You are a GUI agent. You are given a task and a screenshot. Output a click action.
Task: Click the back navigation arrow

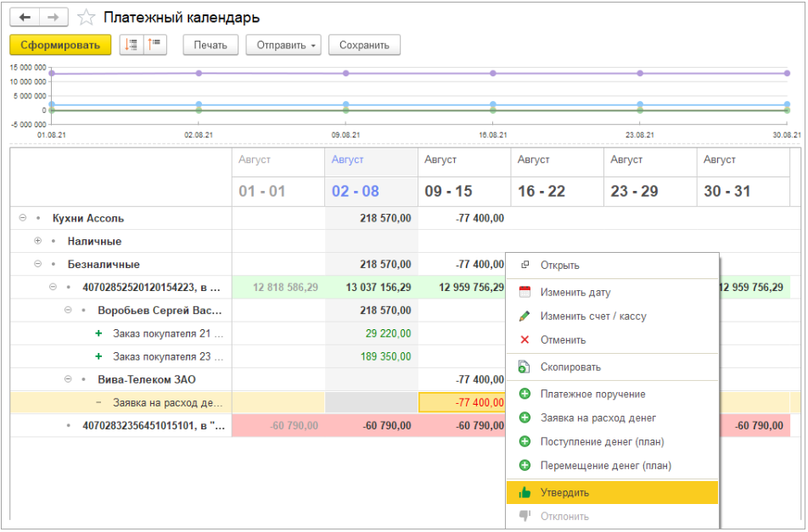(x=25, y=18)
